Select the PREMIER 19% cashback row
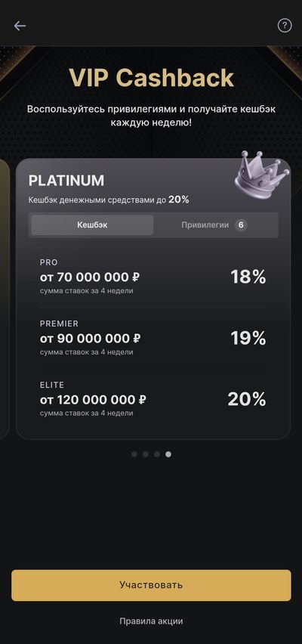 [x=153, y=338]
